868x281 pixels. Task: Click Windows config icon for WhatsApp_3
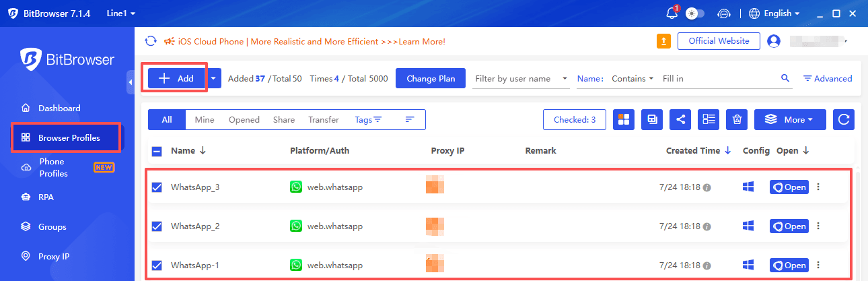(x=748, y=187)
